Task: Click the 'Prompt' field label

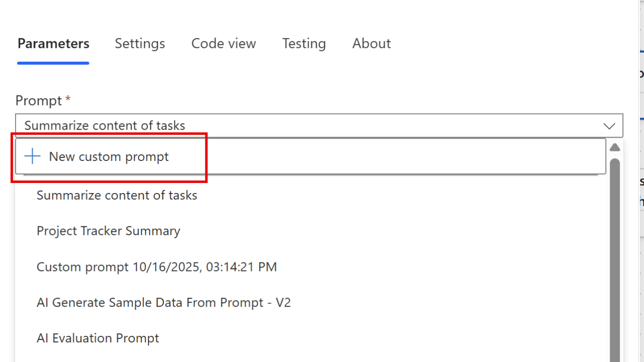Action: (38, 101)
